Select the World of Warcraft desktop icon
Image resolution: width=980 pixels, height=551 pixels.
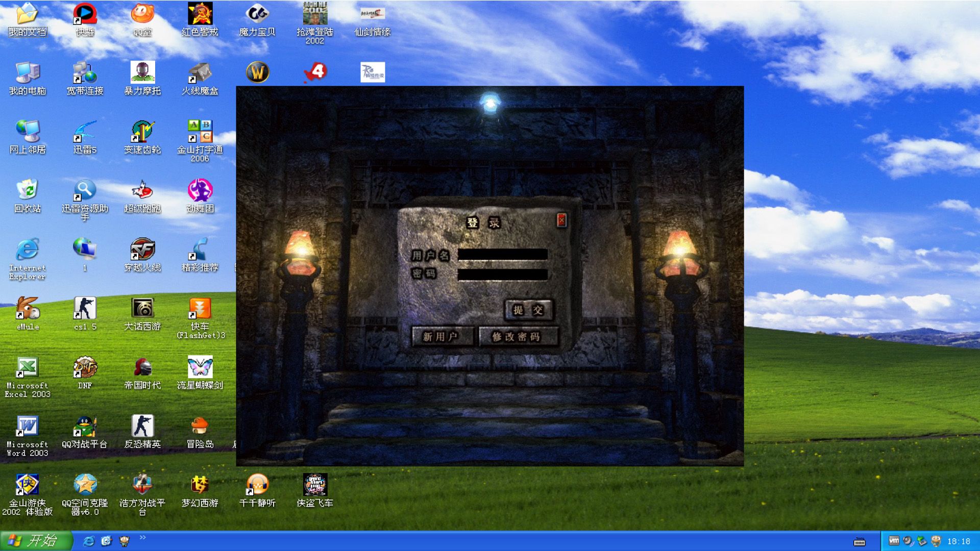pos(257,72)
